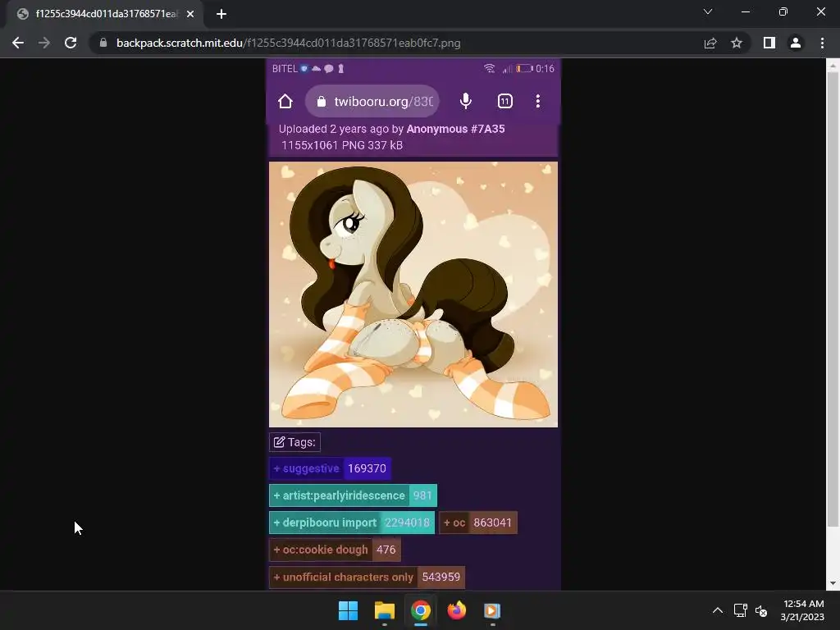Open the Chrome three-dot menu
This screenshot has height=630, width=840.
point(822,43)
